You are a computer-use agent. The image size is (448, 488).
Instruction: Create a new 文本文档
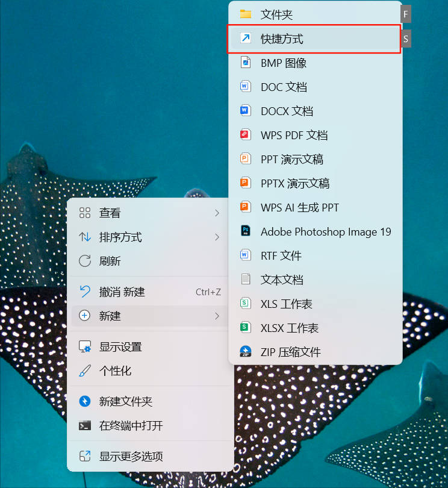[315, 280]
